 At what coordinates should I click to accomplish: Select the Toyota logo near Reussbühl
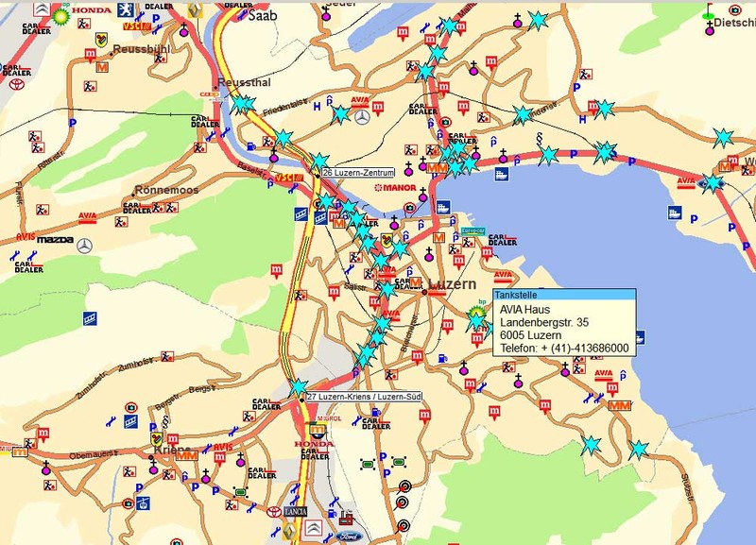[x=16, y=82]
